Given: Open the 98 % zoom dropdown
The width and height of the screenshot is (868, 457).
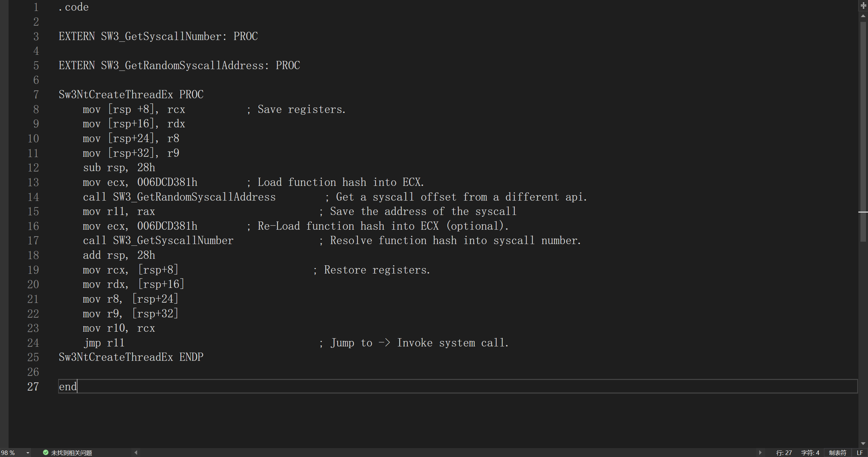Looking at the screenshot, I should pyautogui.click(x=28, y=453).
